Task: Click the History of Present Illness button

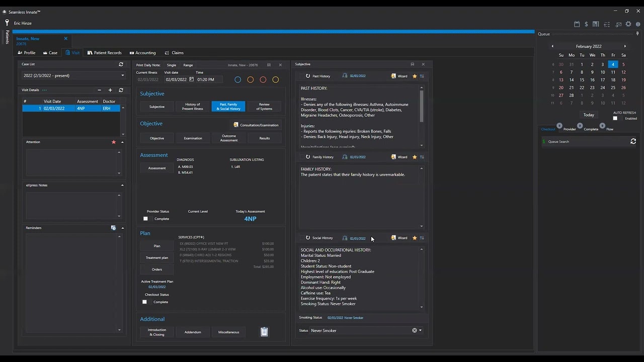Action: 193,107
